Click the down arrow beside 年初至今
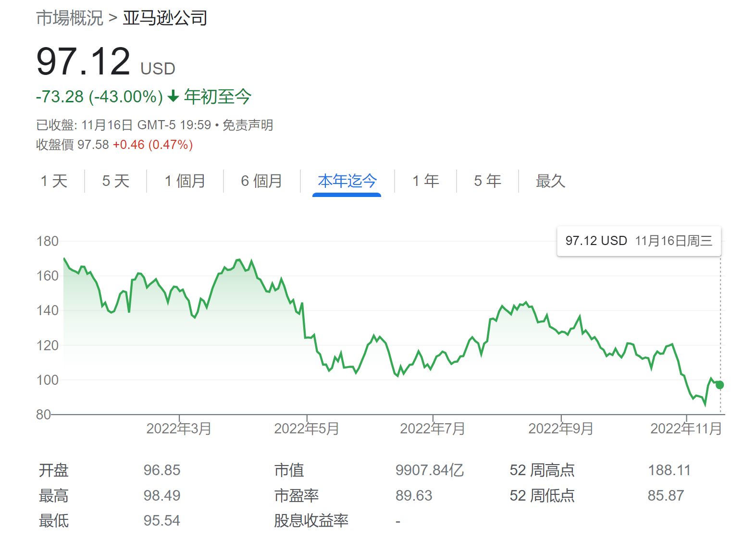Screen dimensions: 756x540 [174, 97]
